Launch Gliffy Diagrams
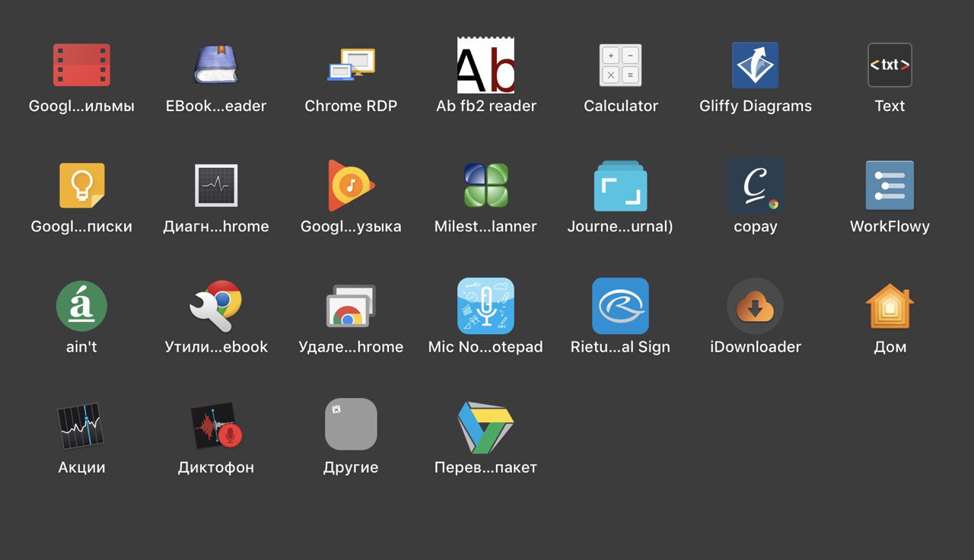 coord(756,65)
